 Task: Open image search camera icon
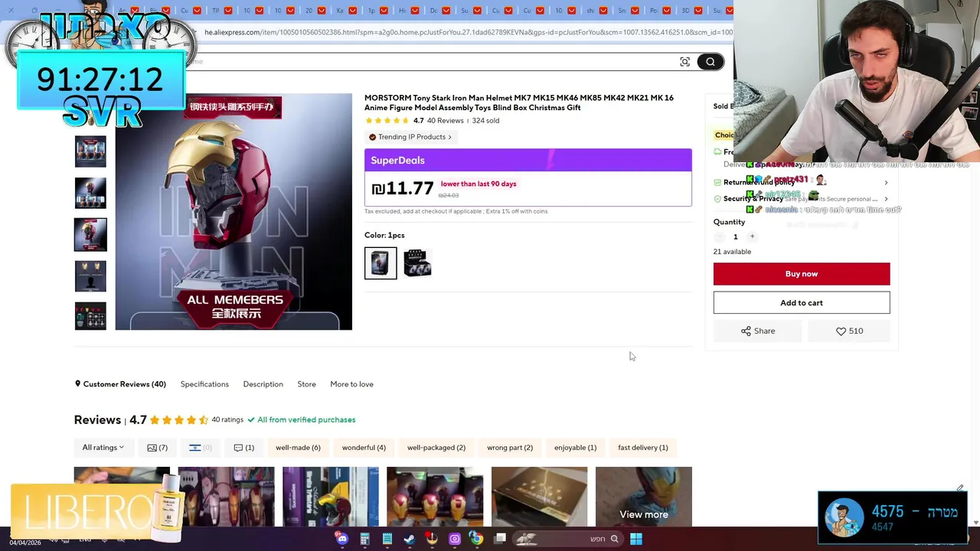pyautogui.click(x=685, y=62)
